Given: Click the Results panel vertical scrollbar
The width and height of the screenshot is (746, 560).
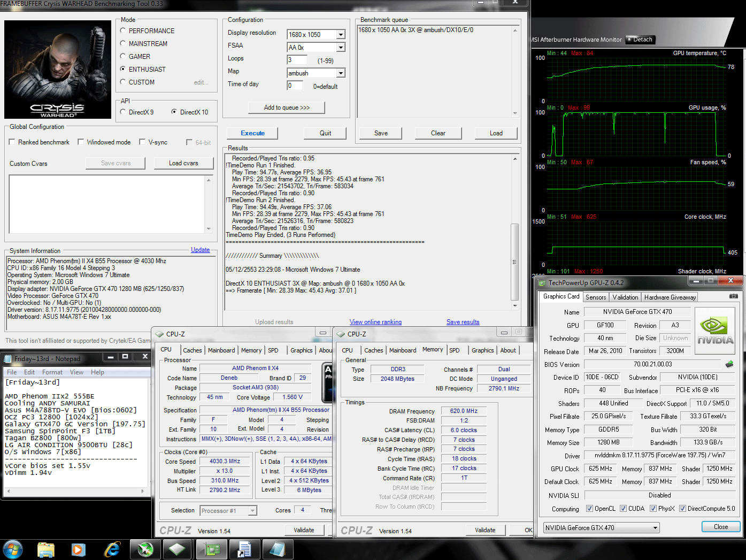Looking at the screenshot, I should (x=514, y=232).
